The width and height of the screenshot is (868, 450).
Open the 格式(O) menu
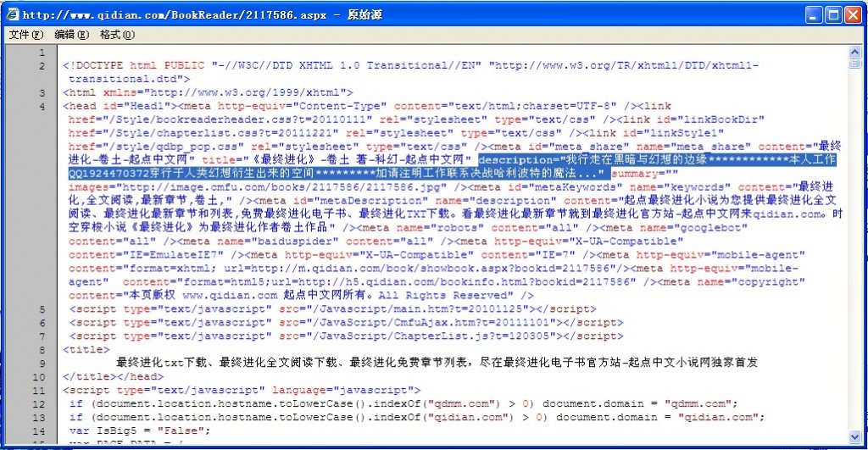(x=117, y=35)
